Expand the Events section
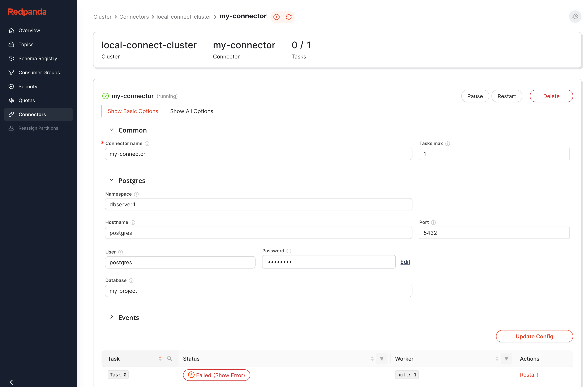The width and height of the screenshot is (588, 387). (111, 317)
